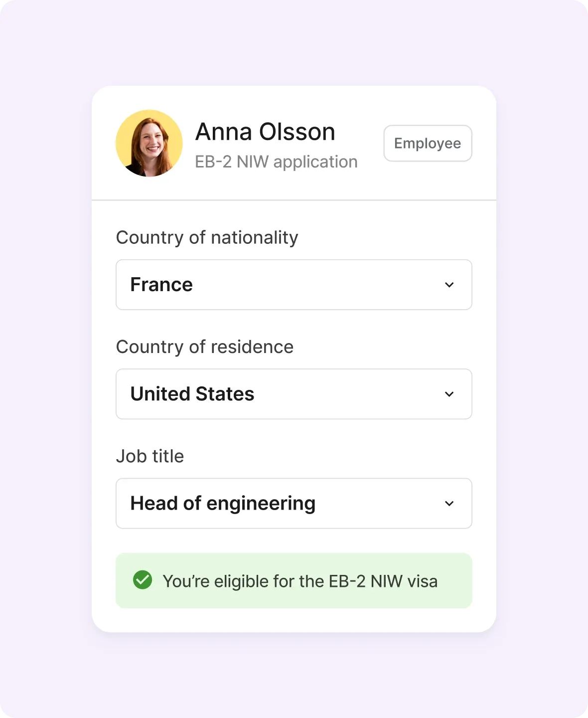
Task: Click the chevron arrow in the Head of engineering field
Action: [x=449, y=504]
